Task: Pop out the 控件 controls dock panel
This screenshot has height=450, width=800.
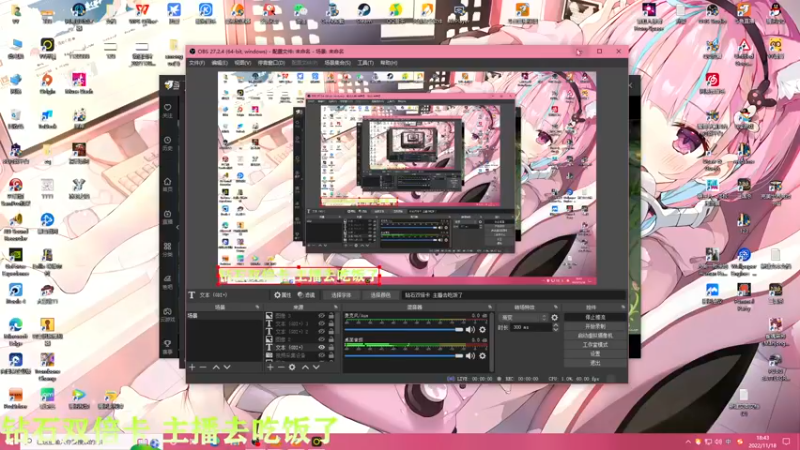Action: pos(623,307)
